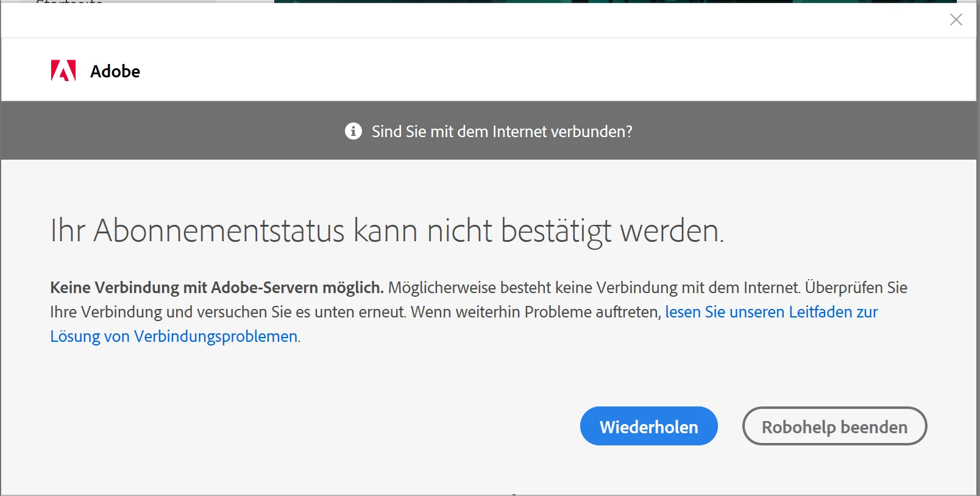The image size is (980, 496).
Task: Click the Adobe wordmark text
Action: point(115,71)
